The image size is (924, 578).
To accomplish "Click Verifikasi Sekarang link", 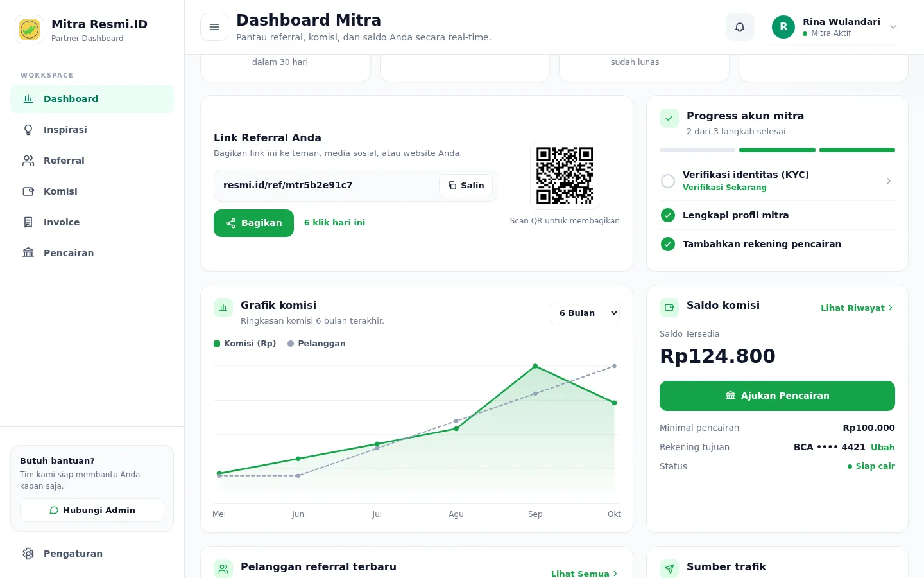I will tap(724, 188).
